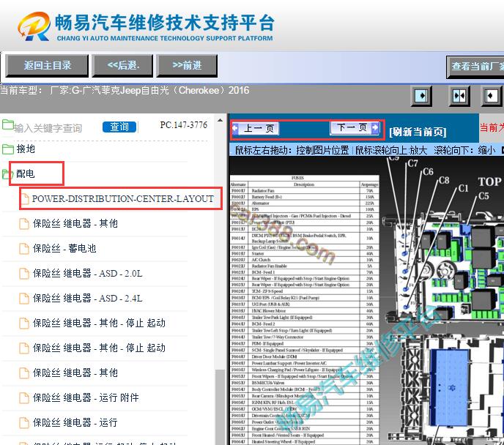
Task: Open 保险丝 继电器 - ASD - 2.0L document
Action: 87,273
